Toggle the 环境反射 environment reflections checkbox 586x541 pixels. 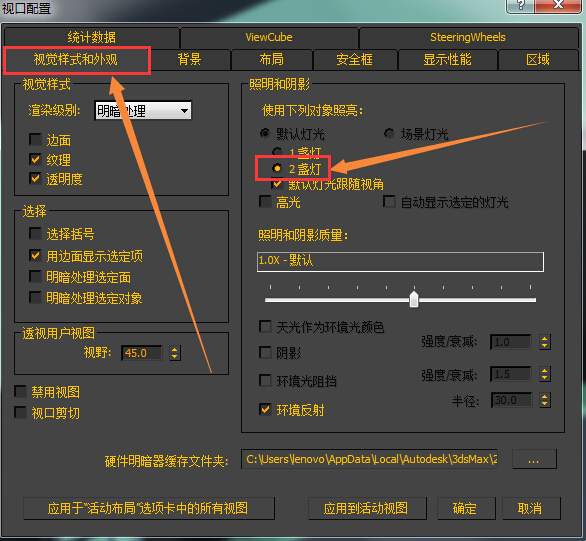[x=265, y=409]
